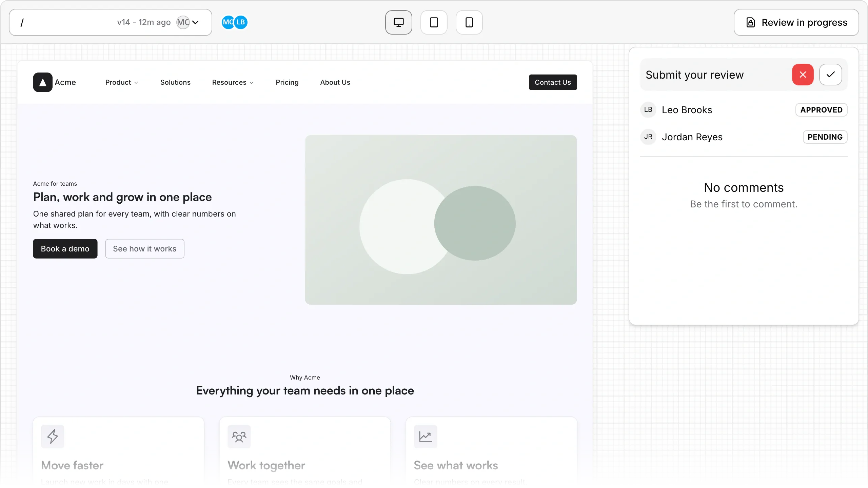
Task: Click the lightning bolt Move faster icon
Action: click(x=53, y=436)
